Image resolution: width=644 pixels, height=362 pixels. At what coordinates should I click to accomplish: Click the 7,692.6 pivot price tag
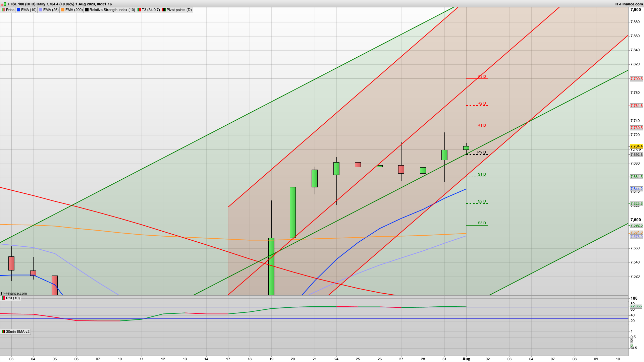pos(636,155)
